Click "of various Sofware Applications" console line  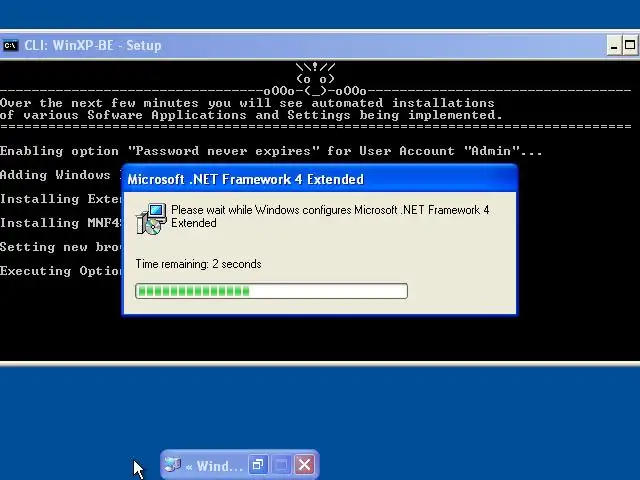click(251, 115)
